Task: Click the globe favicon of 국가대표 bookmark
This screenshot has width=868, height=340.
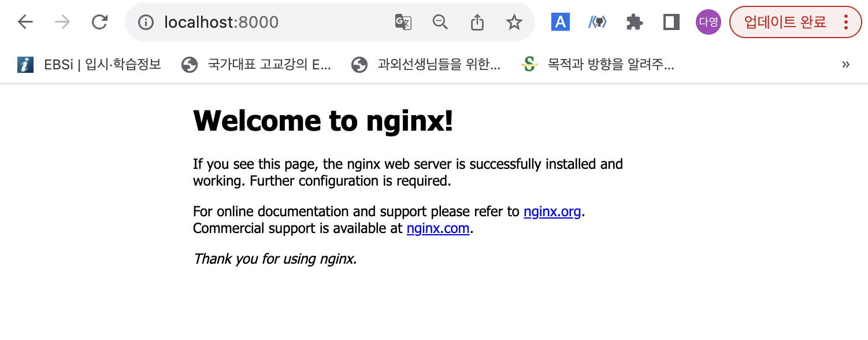Action: click(x=189, y=64)
